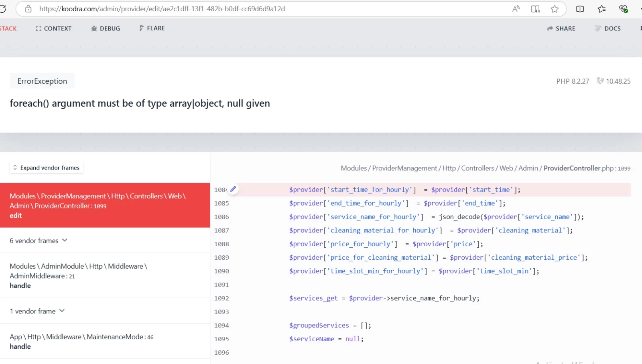Open the immersive reader icon beside Read aloud

pos(535,9)
